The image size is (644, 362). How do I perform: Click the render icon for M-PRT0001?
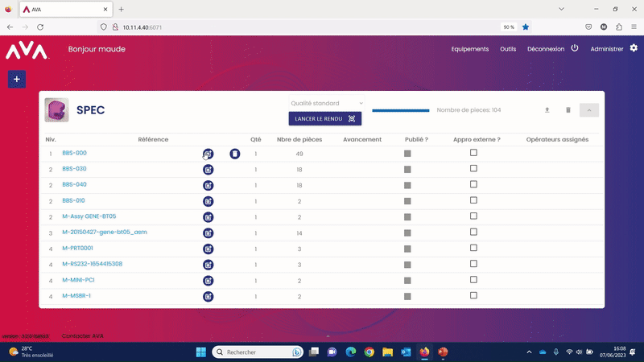point(208,249)
